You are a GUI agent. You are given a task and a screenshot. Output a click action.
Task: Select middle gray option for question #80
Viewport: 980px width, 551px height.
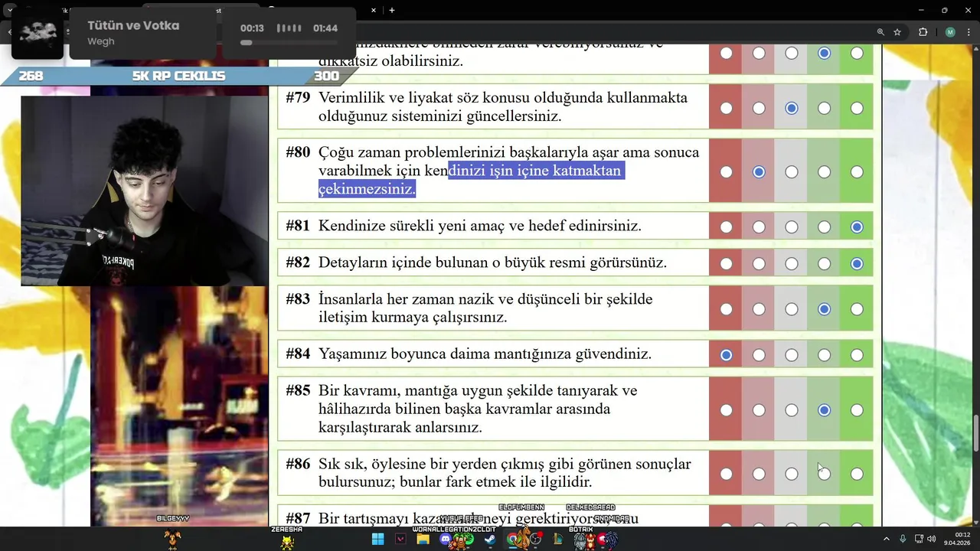(792, 172)
